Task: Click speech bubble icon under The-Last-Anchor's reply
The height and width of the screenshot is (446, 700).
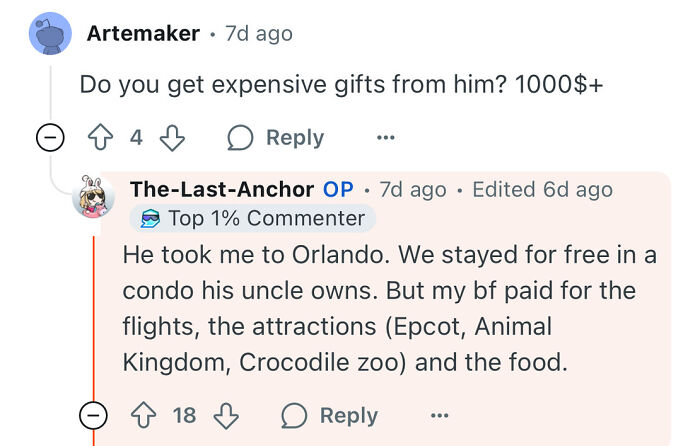Action: [294, 415]
